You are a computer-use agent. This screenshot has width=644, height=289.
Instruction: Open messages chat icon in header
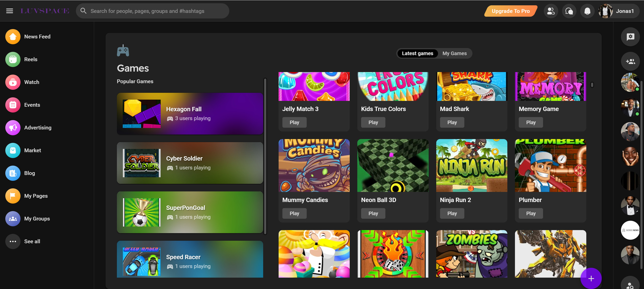click(x=569, y=11)
